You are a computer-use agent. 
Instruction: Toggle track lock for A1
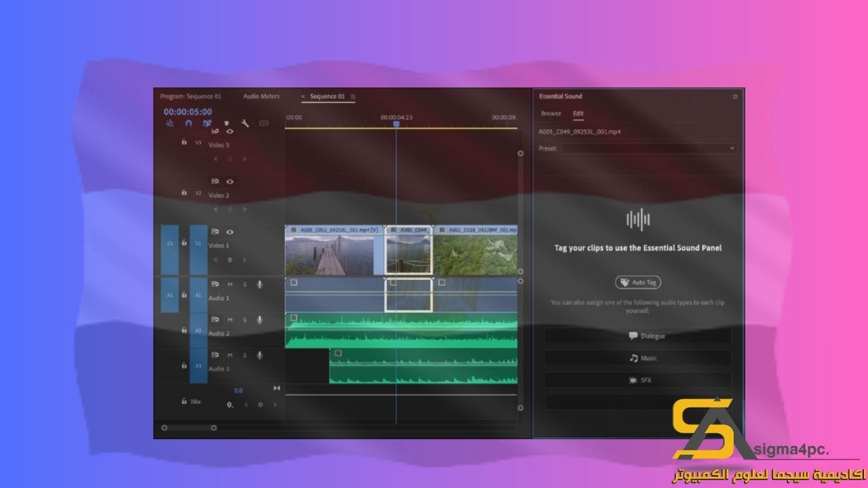point(184,296)
